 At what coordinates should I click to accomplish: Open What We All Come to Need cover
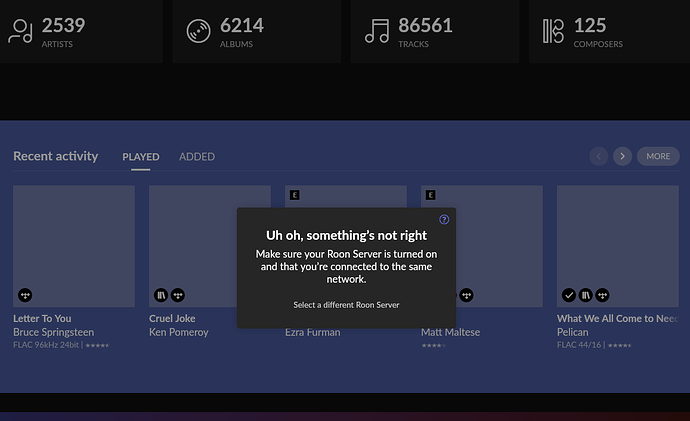(617, 246)
